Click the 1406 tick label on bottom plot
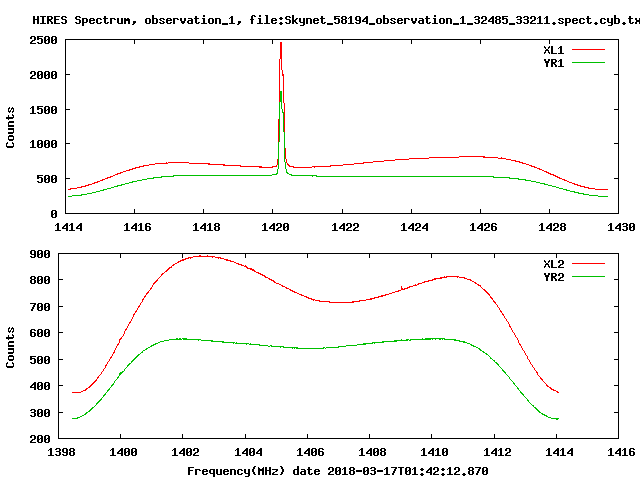Image resolution: width=640 pixels, height=480 pixels. pos(310,452)
